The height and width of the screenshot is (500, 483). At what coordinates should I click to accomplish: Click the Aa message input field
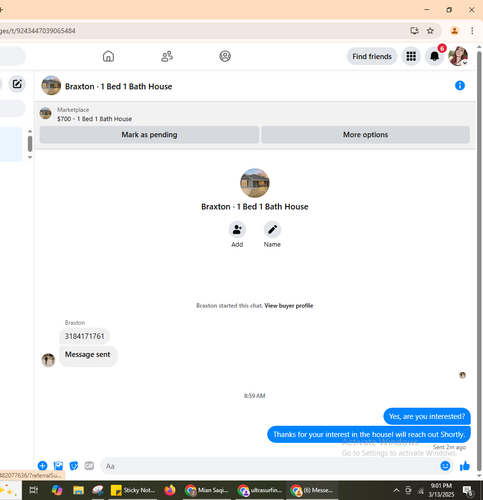[270, 466]
